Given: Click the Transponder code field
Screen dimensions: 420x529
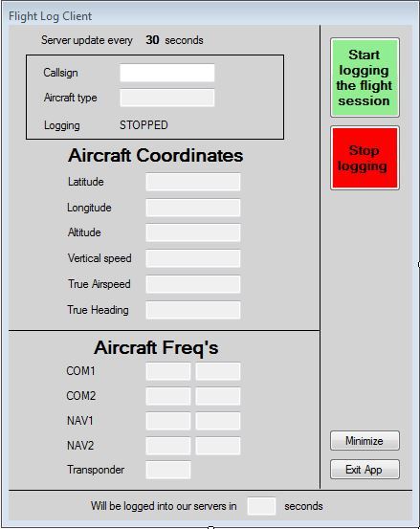Looking at the screenshot, I should 168,470.
